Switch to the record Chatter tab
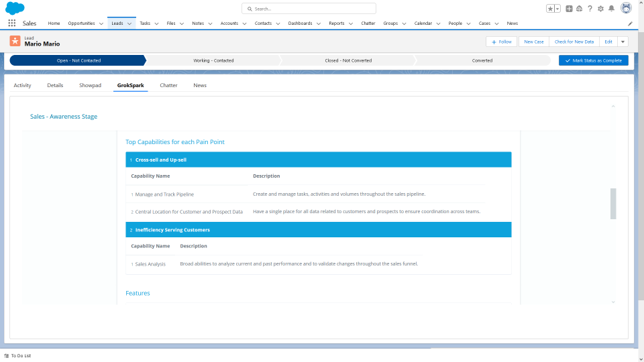This screenshot has width=644, height=362. pyautogui.click(x=168, y=85)
